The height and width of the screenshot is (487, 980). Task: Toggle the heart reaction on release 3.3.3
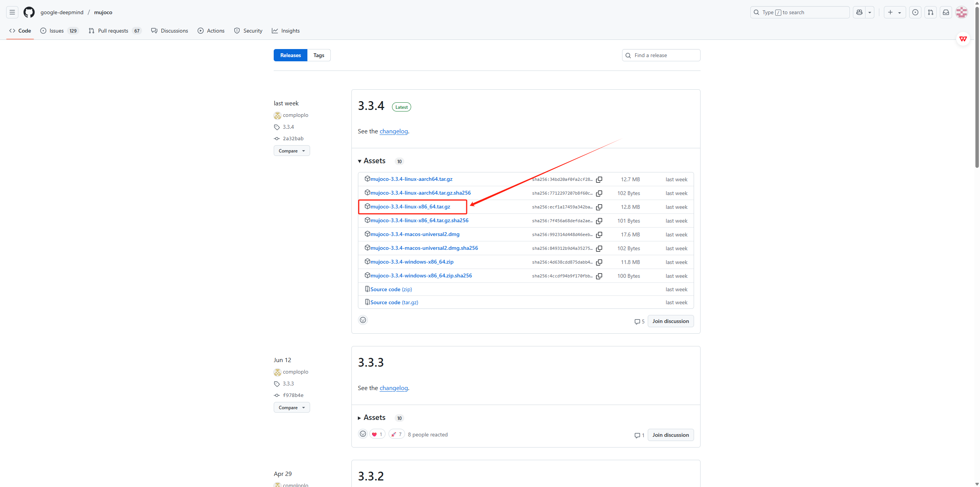(377, 434)
